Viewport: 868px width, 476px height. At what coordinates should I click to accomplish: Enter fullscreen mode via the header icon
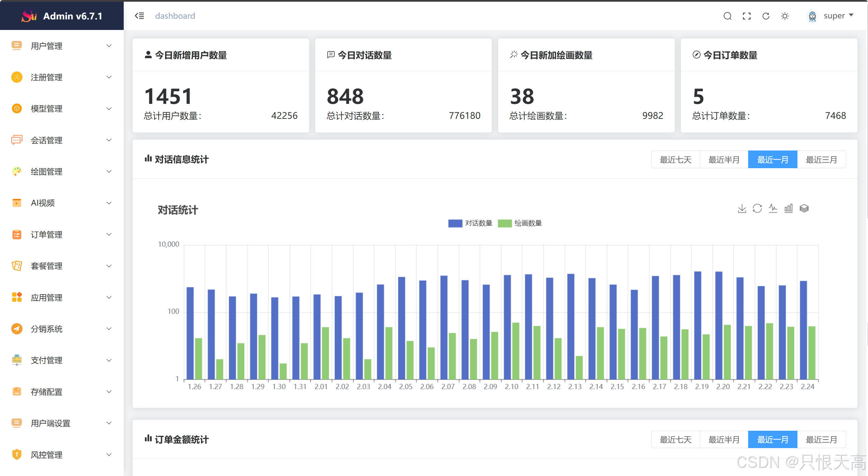tap(746, 16)
